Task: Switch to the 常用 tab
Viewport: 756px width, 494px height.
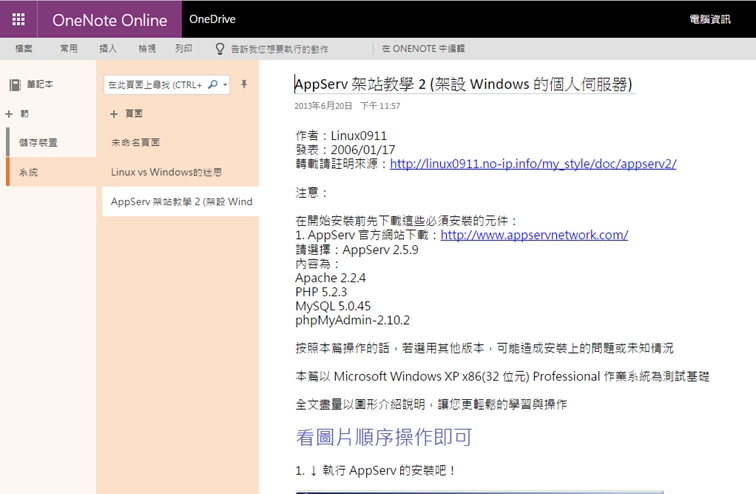Action: 68,49
